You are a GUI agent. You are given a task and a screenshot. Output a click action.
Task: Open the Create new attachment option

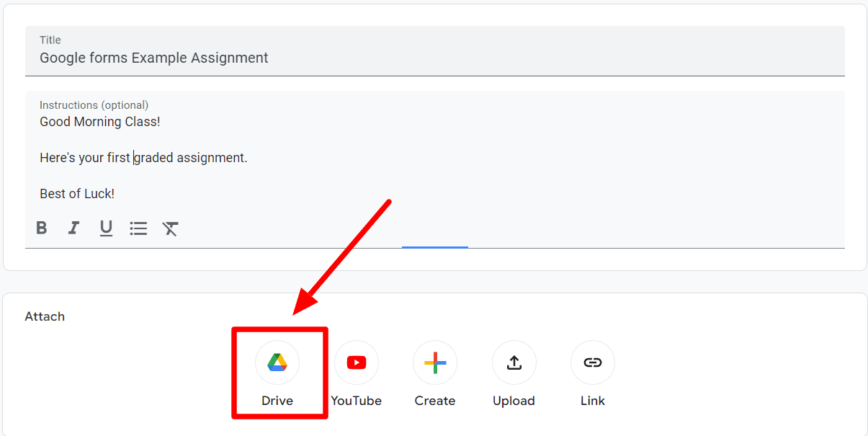435,362
